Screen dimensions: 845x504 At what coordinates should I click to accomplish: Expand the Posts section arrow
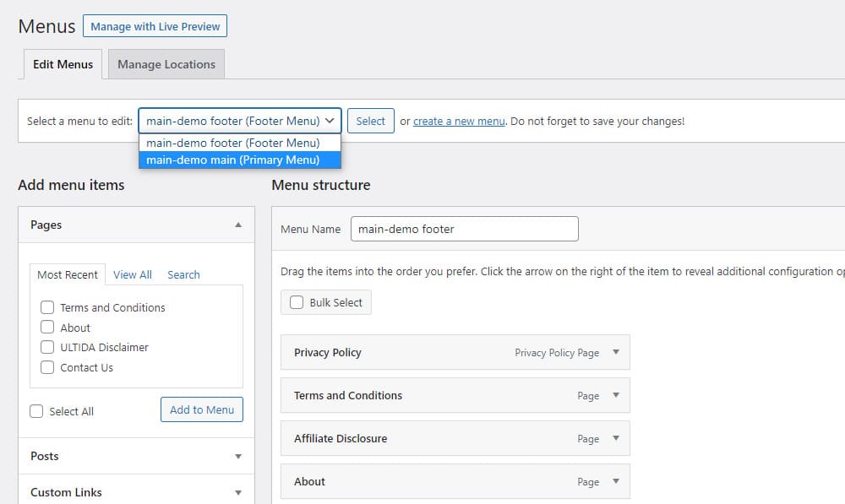238,457
